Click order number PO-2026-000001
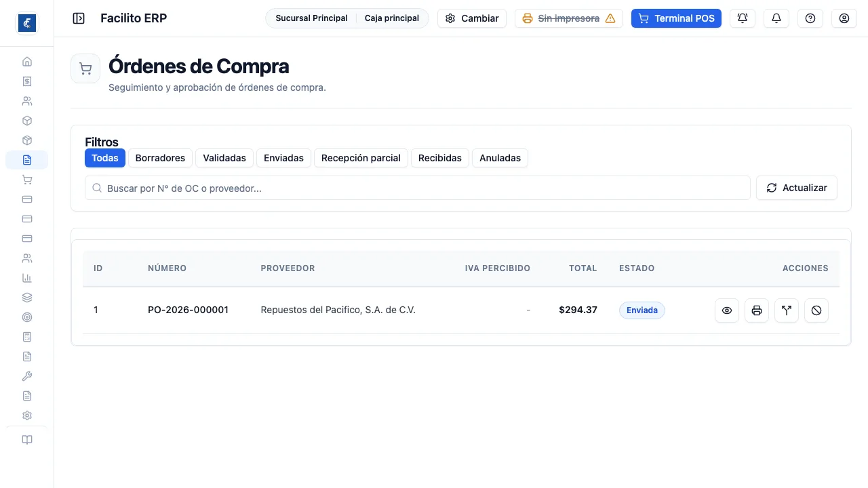Image resolution: width=868 pixels, height=488 pixels. tap(188, 310)
